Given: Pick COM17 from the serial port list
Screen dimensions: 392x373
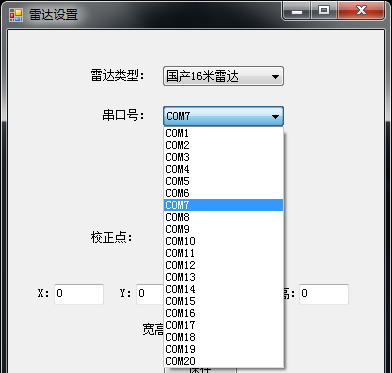Looking at the screenshot, I should tap(223, 325).
